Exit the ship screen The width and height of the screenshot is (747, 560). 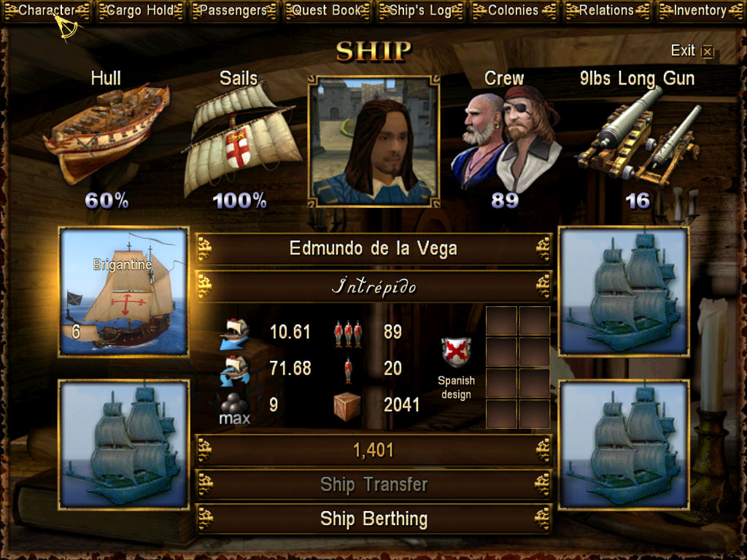692,50
